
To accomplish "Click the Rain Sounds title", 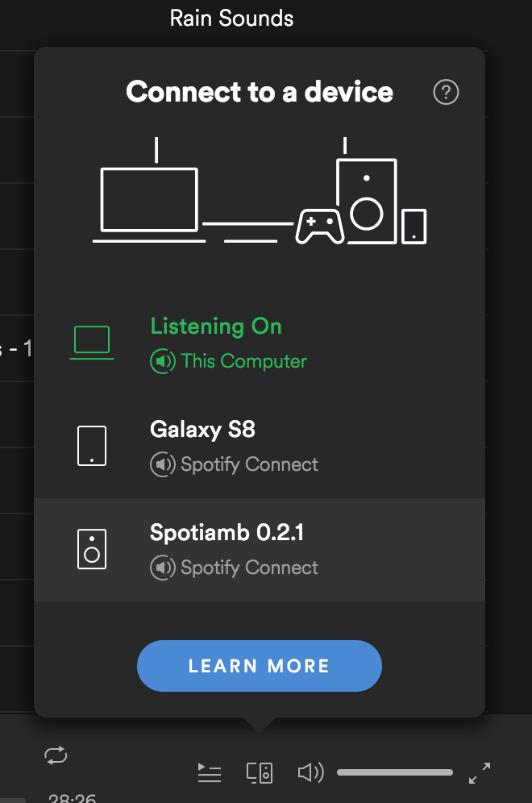I will click(x=231, y=19).
